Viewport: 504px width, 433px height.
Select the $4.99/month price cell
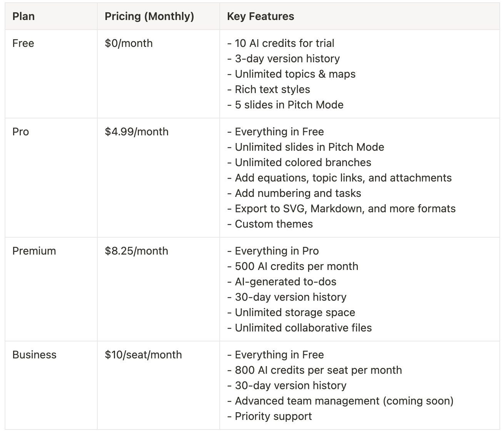[158, 178]
